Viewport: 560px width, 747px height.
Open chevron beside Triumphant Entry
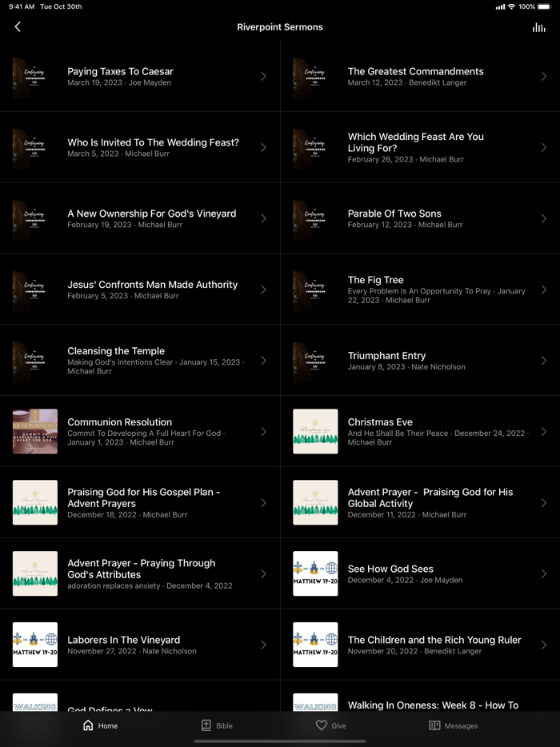[x=543, y=361]
